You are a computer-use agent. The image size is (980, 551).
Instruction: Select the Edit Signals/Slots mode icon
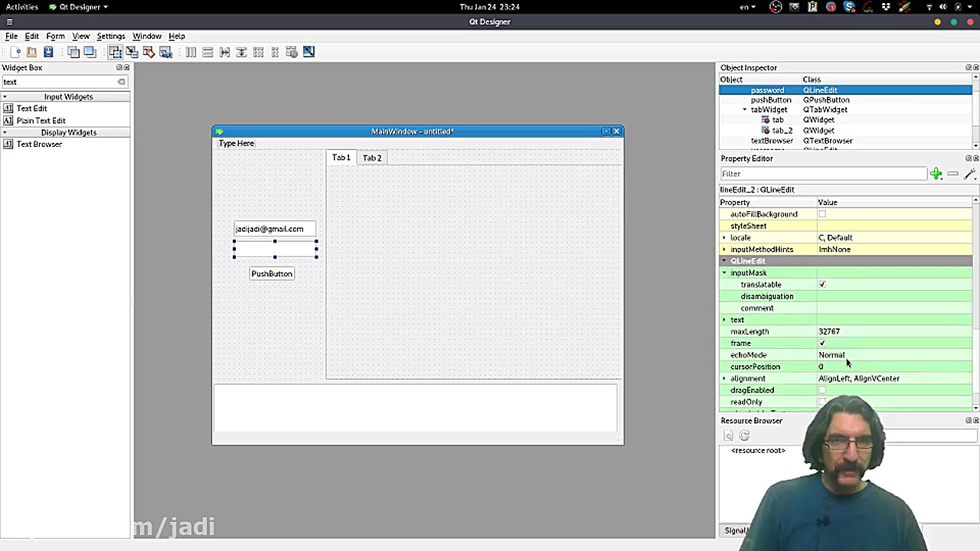(x=132, y=52)
